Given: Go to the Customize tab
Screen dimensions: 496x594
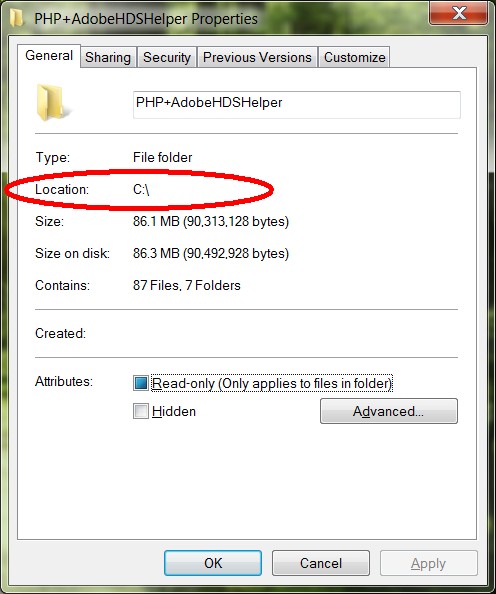Looking at the screenshot, I should click(x=355, y=58).
